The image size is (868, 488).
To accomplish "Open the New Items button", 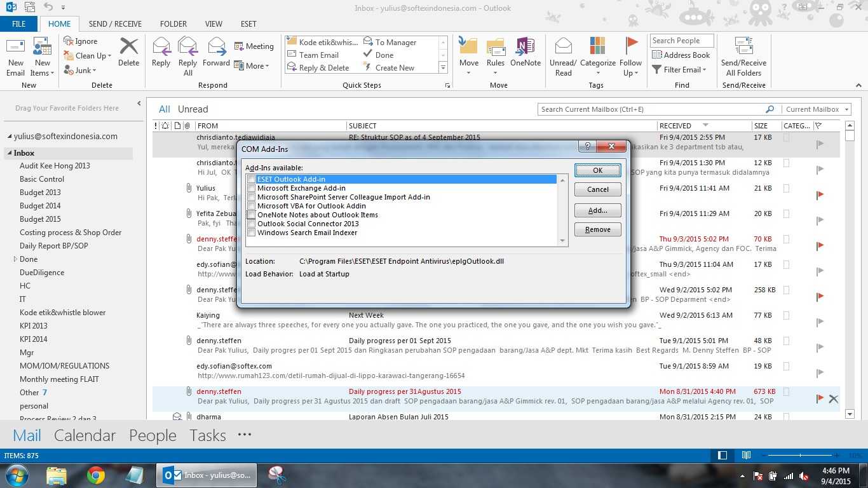I will 42,57.
